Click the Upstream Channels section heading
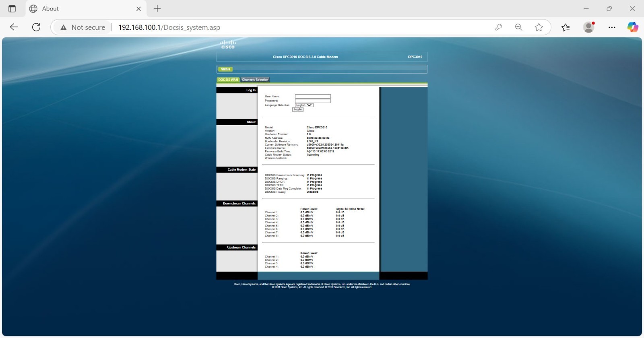This screenshot has height=338, width=644. click(x=241, y=247)
